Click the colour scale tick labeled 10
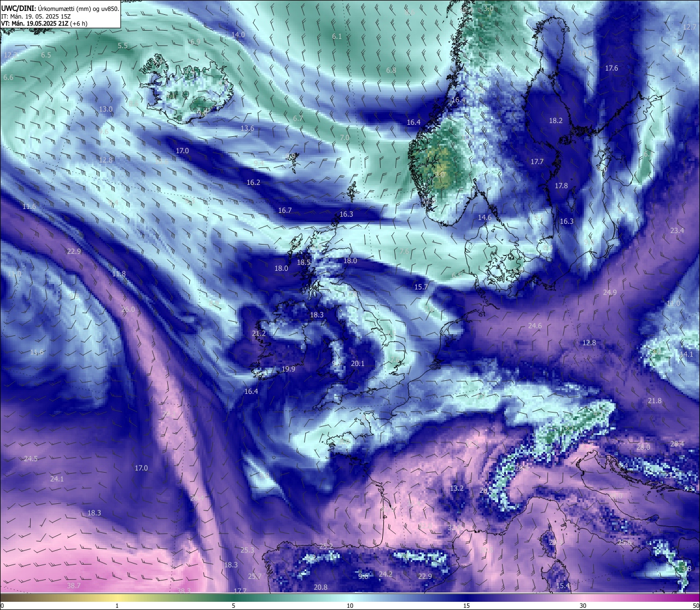This screenshot has width=700, height=610. (x=350, y=606)
